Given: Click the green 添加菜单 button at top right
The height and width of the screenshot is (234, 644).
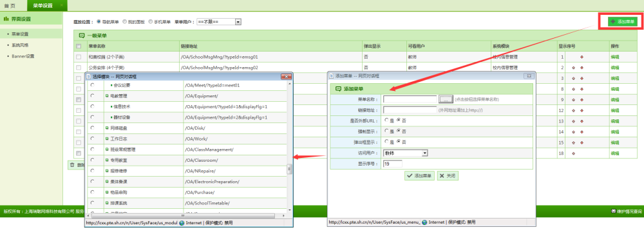Looking at the screenshot, I should pos(623,21).
